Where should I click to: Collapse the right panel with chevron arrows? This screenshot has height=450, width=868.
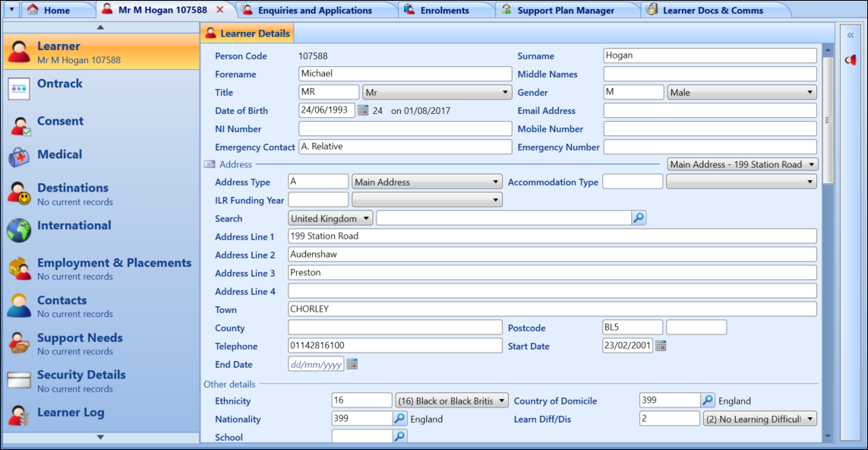(851, 35)
